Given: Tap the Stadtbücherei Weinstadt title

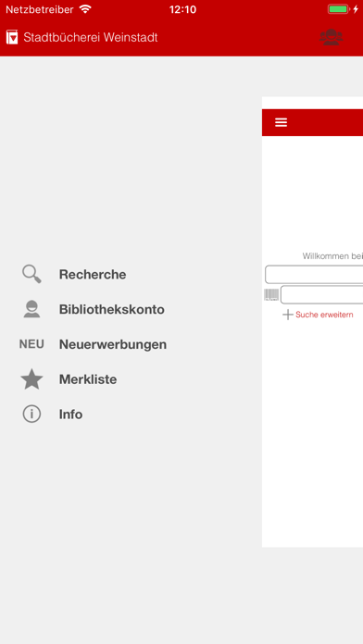Looking at the screenshot, I should point(91,37).
